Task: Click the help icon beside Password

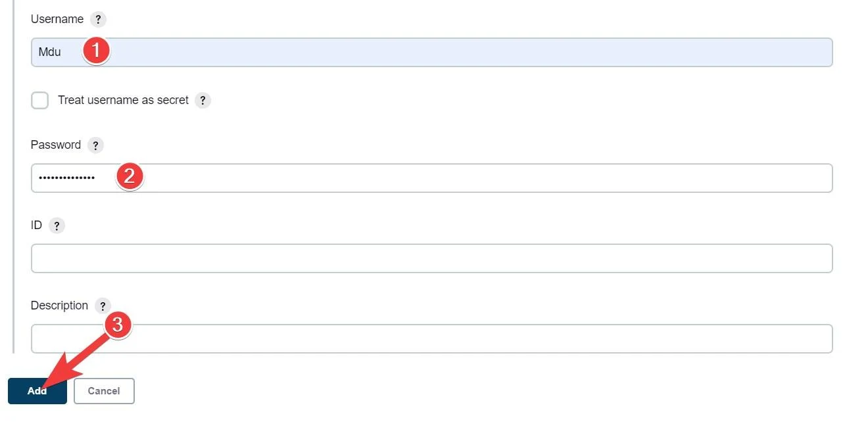Action: click(x=95, y=145)
